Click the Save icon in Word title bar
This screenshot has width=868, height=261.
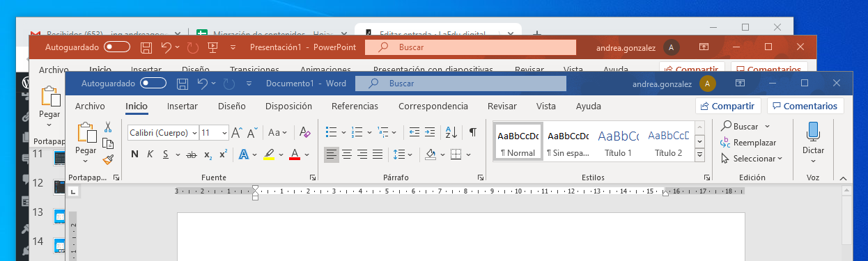[x=182, y=84]
